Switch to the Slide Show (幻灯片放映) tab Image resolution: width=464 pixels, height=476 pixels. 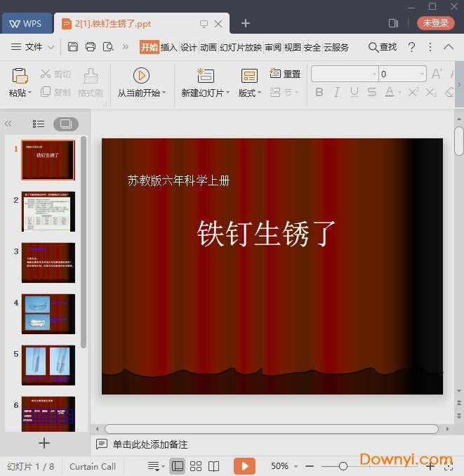(241, 47)
